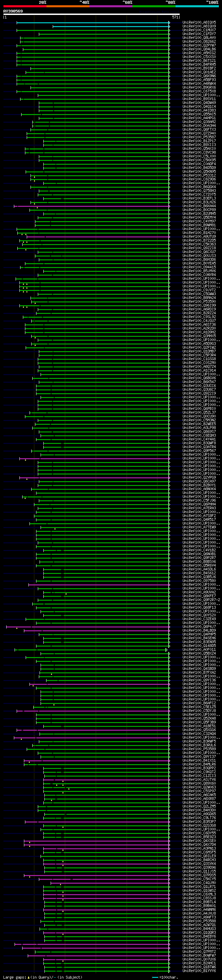This screenshot has width=222, height=980.
Task: Open hit UniRef100_Q8LAV0
Action: click(x=199, y=38)
